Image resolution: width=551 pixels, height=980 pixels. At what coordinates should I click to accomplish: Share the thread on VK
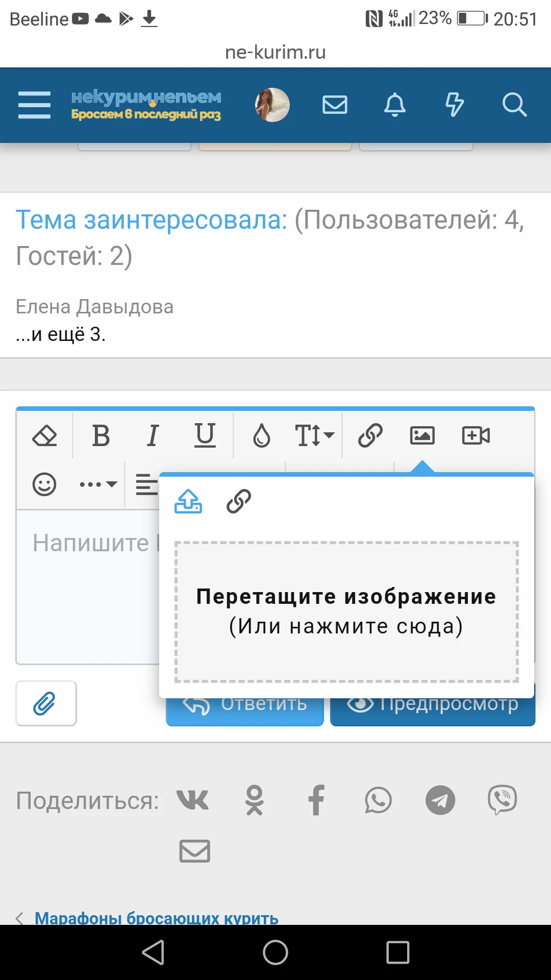pyautogui.click(x=192, y=800)
